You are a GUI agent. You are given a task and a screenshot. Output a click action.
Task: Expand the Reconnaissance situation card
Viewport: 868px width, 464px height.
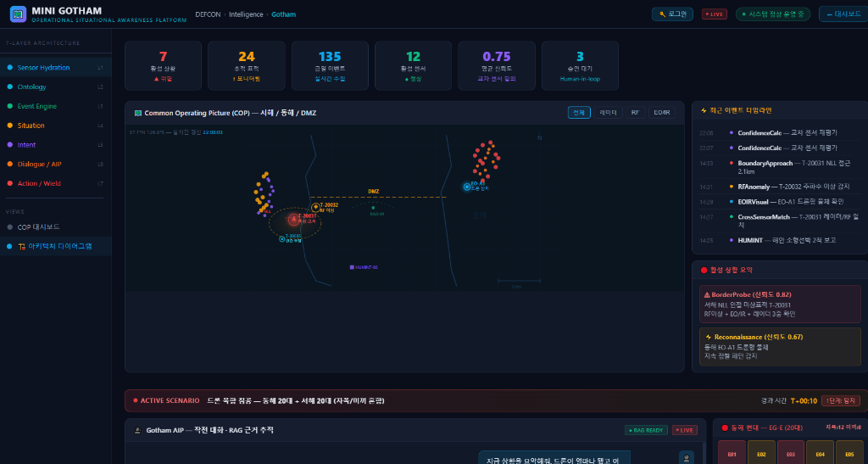click(x=776, y=346)
